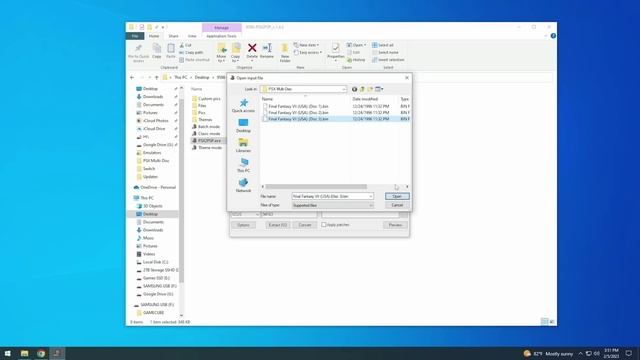Switch to Home ribbon tab
The image size is (640, 360).
pos(154,36)
